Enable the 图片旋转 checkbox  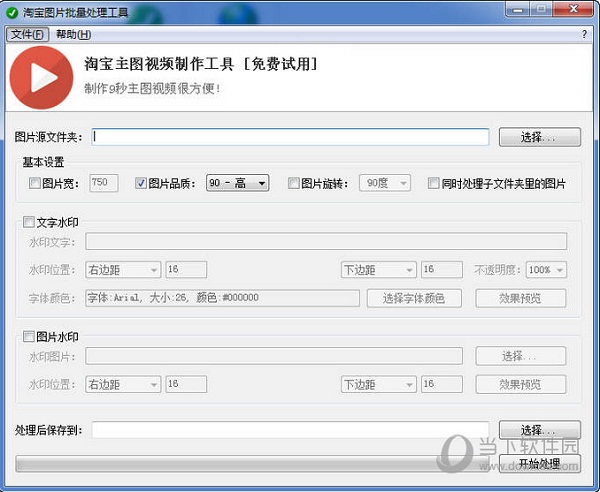293,183
